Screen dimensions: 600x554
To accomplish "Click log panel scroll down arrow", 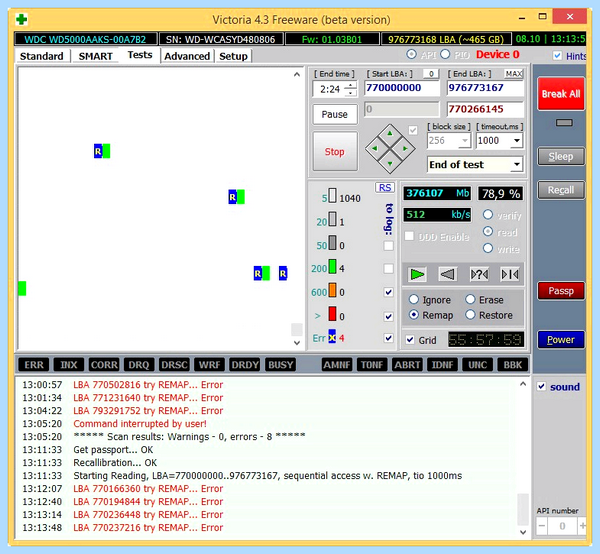I will click(x=523, y=532).
